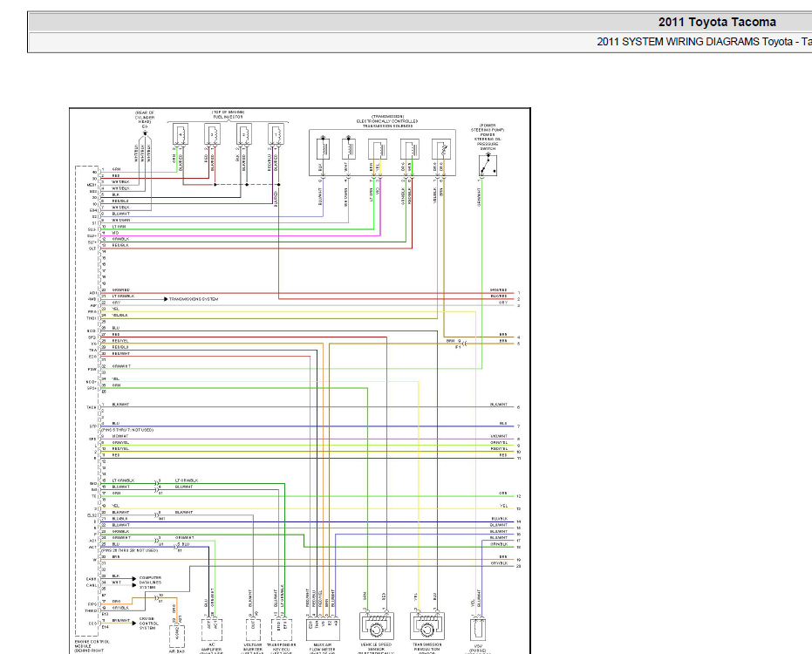Select the transmission solenoid with BLU wire
The width and height of the screenshot is (812, 654).
[323, 148]
